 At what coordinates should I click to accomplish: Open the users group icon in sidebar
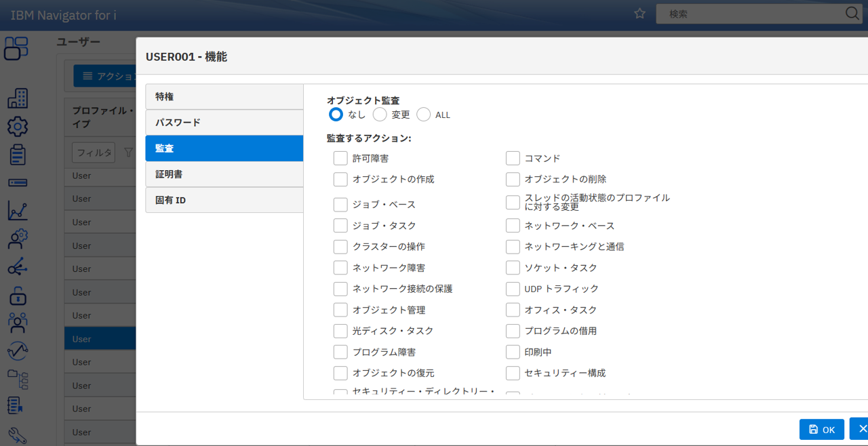(x=17, y=323)
